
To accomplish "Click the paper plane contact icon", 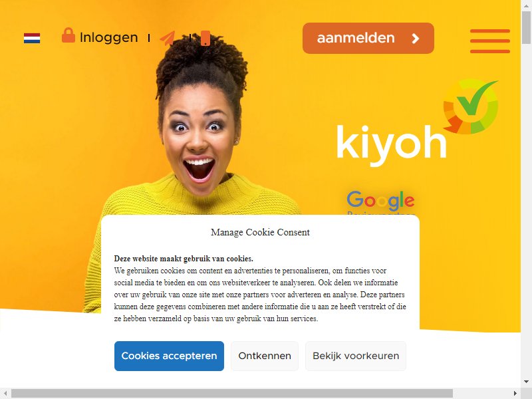I will (x=168, y=38).
